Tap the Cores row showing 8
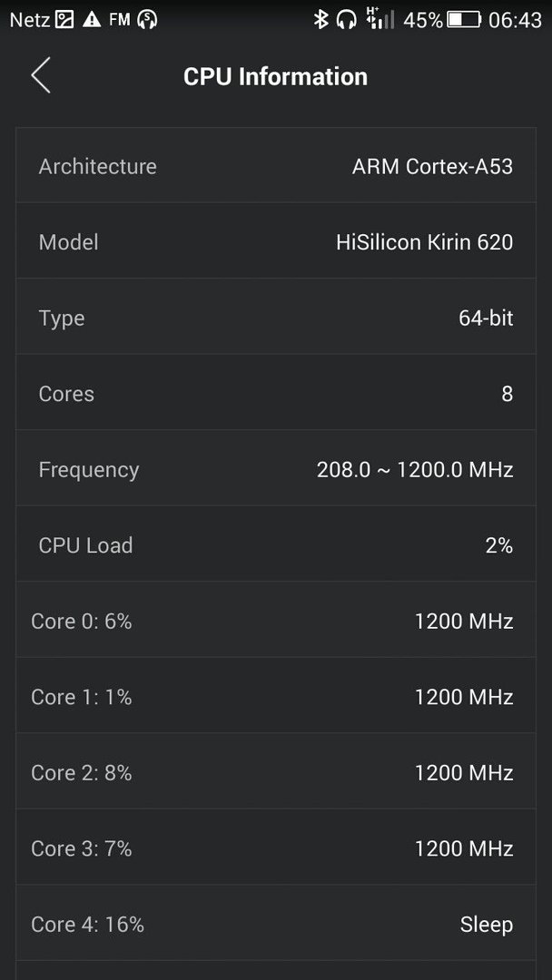The image size is (552, 980). pos(276,393)
